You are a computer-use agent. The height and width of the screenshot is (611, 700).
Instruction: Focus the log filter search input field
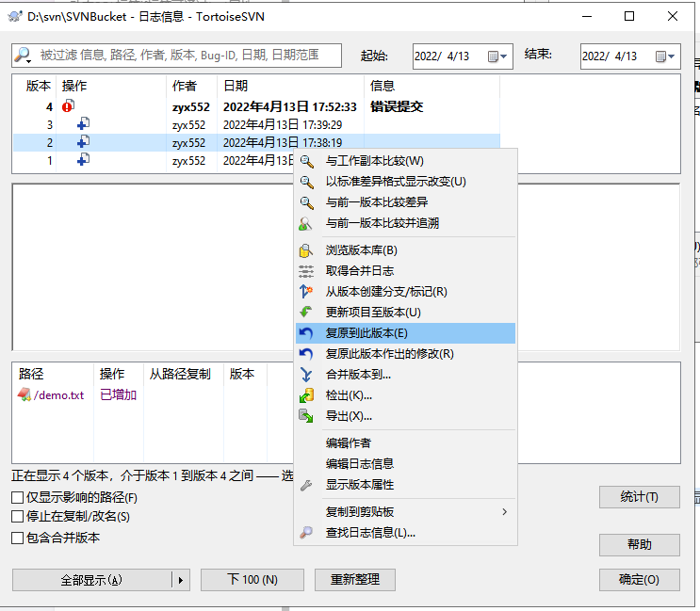177,56
